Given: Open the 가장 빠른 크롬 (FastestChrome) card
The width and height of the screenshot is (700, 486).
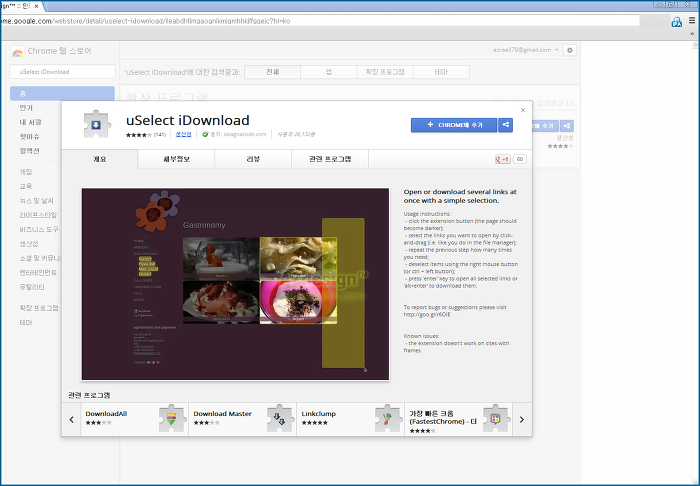Looking at the screenshot, I should tap(458, 419).
